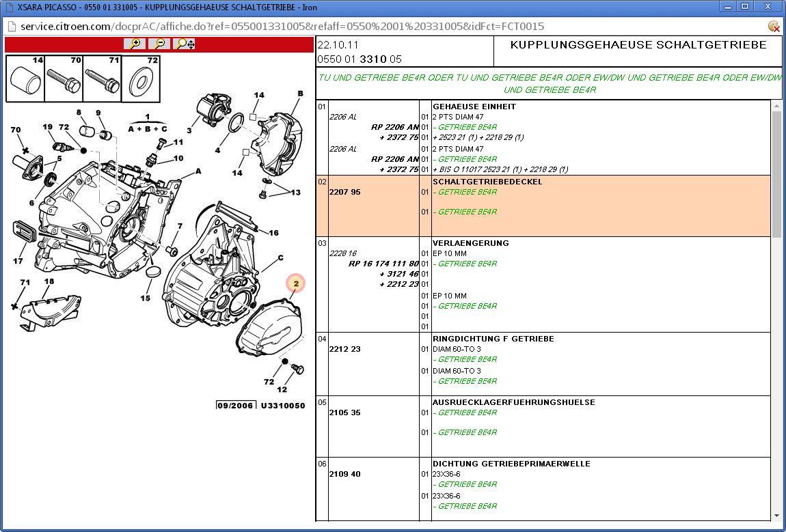Click callout 13 in the diagram

296,193
